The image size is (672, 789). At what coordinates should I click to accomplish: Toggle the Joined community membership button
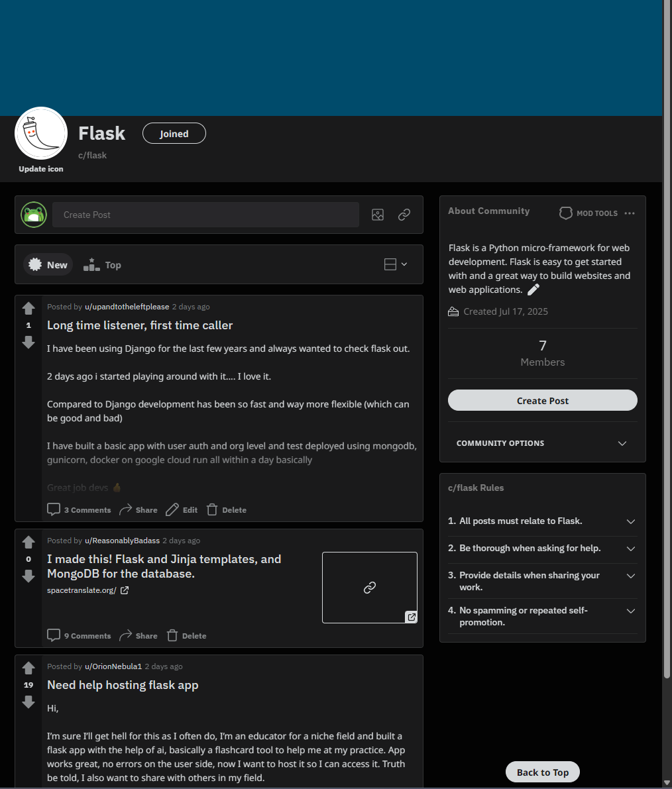point(174,133)
